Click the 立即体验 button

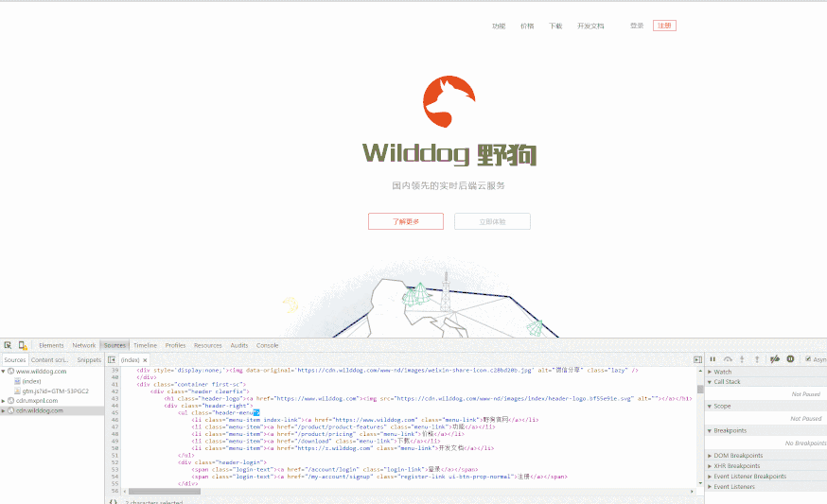(492, 221)
